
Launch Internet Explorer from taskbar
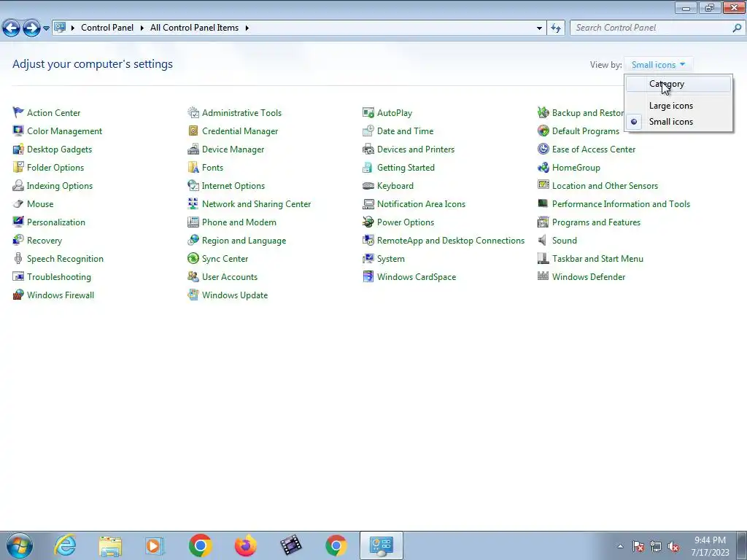coord(65,545)
